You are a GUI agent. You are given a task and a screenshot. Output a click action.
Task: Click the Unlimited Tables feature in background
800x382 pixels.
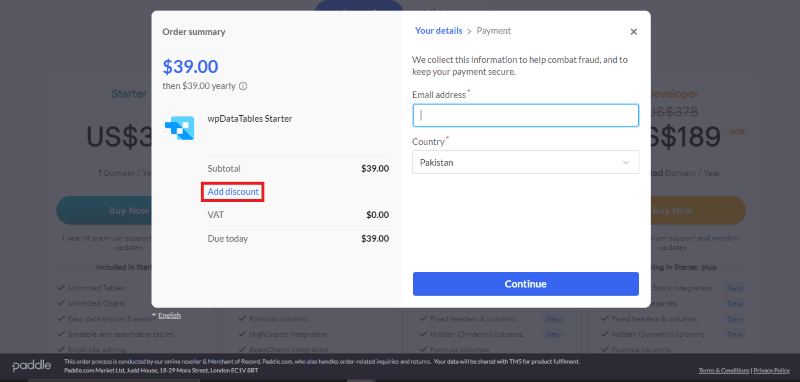click(96, 288)
